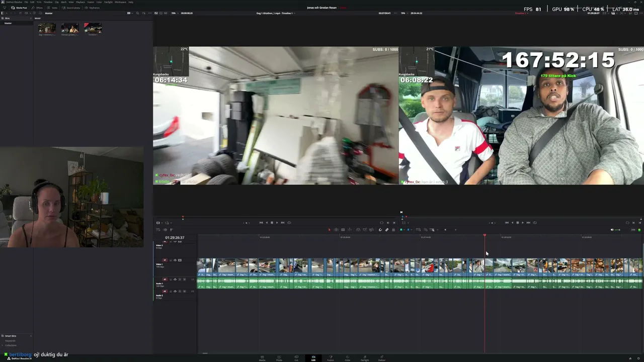This screenshot has width=644, height=362.
Task: Open the Deliver page
Action: click(382, 358)
